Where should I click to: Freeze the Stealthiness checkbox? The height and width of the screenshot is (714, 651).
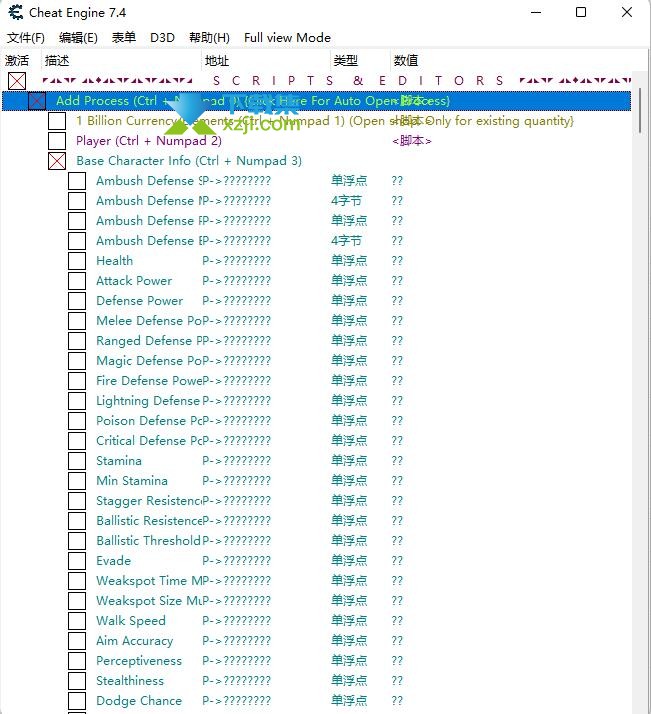pyautogui.click(x=77, y=681)
